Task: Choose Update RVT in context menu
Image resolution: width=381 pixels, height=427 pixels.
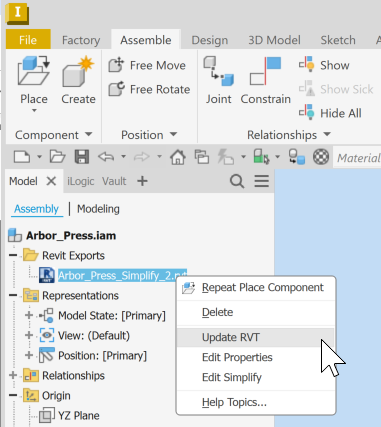Action: [x=256, y=337]
